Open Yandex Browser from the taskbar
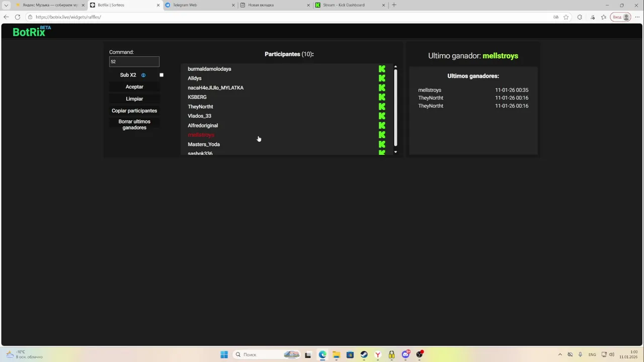Viewport: 644px width, 362px height. [x=377, y=354]
